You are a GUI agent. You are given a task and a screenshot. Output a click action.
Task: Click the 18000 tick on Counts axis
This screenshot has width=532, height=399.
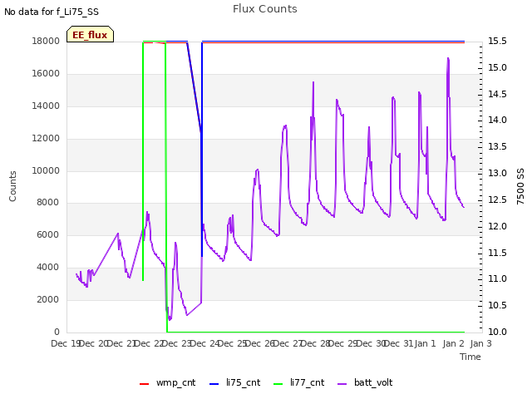tap(46, 41)
